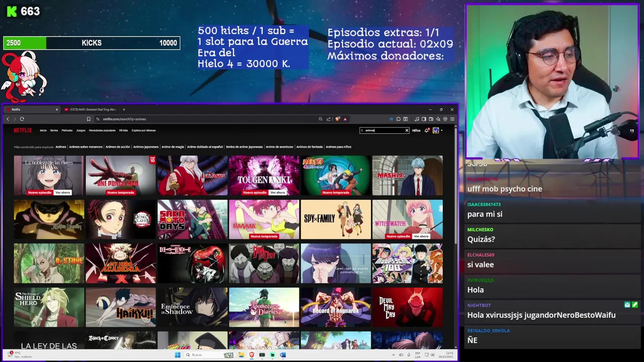
Task: Click the media audio icon in browser toolbar
Action: pyautogui.click(x=391, y=119)
